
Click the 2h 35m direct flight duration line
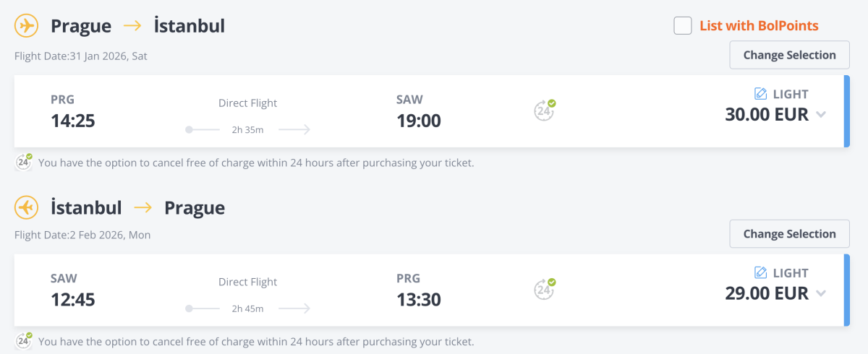click(x=248, y=130)
